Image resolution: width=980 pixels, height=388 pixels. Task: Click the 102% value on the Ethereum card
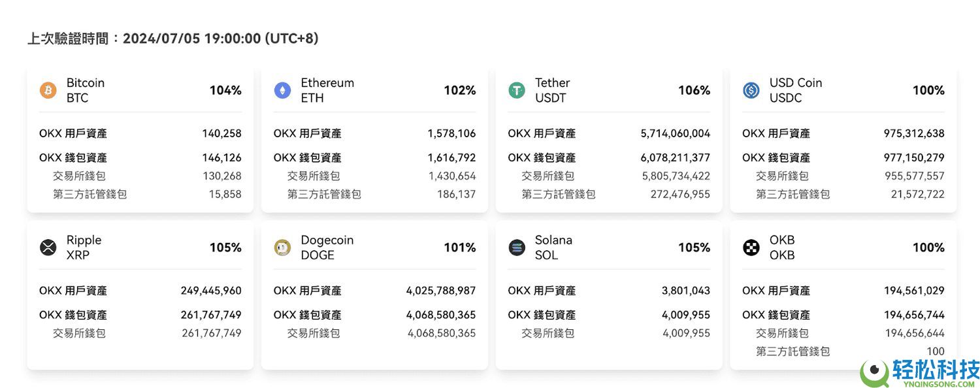point(460,90)
